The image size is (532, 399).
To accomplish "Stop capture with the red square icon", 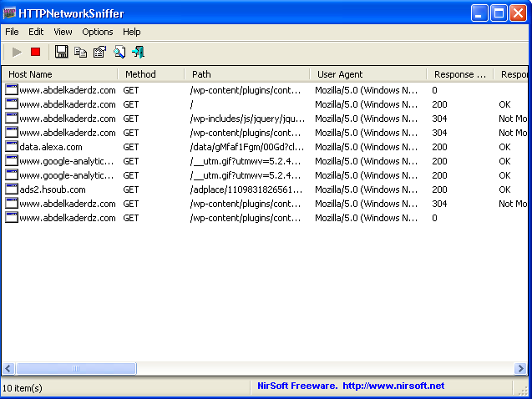I will pyautogui.click(x=35, y=52).
